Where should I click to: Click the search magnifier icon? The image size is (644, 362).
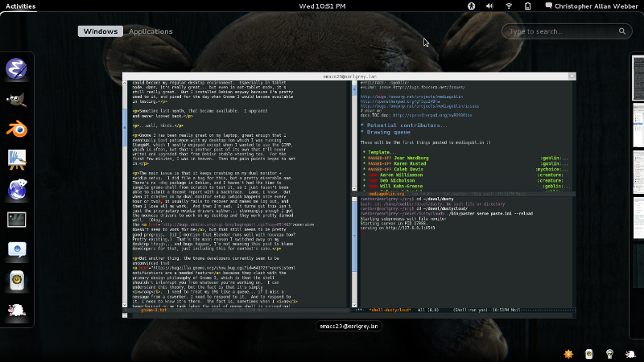[x=622, y=31]
